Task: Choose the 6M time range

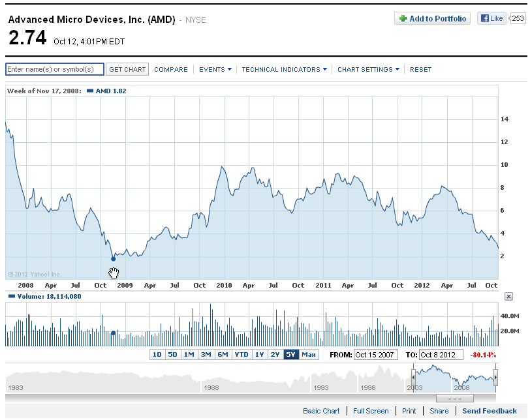Action: point(223,355)
